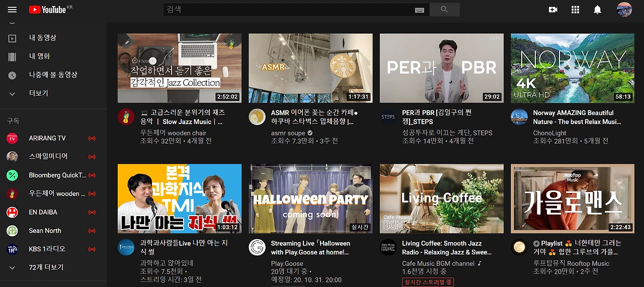Play the Living Coffee thumbnail
The image size is (644, 287).
tap(442, 199)
